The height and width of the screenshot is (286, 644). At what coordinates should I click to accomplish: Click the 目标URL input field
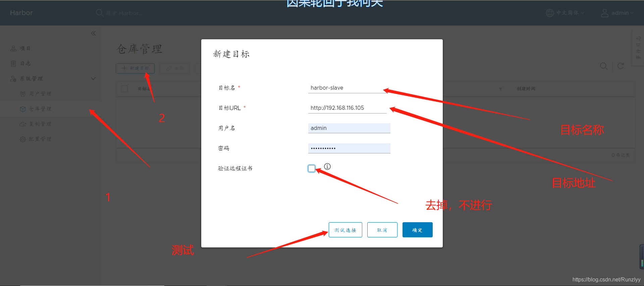(347, 108)
